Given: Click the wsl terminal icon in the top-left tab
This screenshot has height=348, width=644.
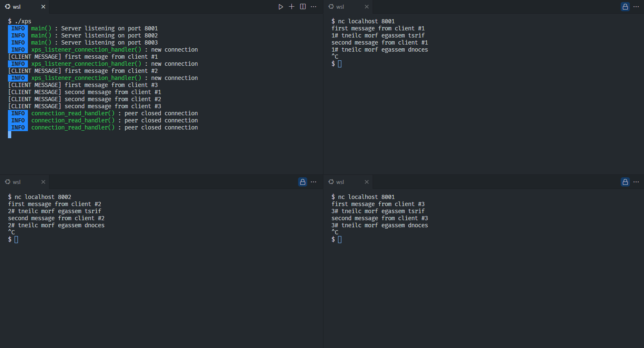Looking at the screenshot, I should tap(7, 7).
